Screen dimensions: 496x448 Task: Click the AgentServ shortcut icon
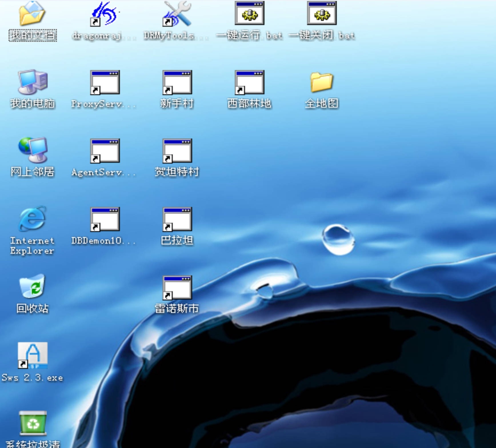pyautogui.click(x=105, y=151)
